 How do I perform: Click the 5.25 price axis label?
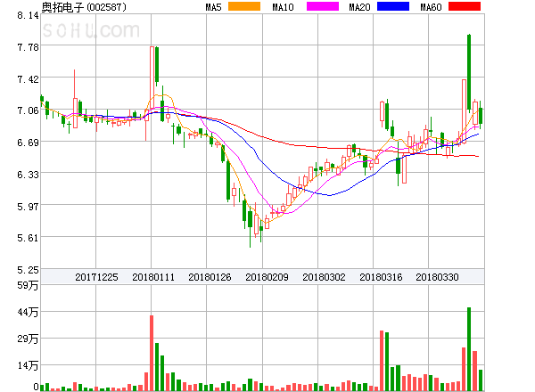(x=28, y=270)
